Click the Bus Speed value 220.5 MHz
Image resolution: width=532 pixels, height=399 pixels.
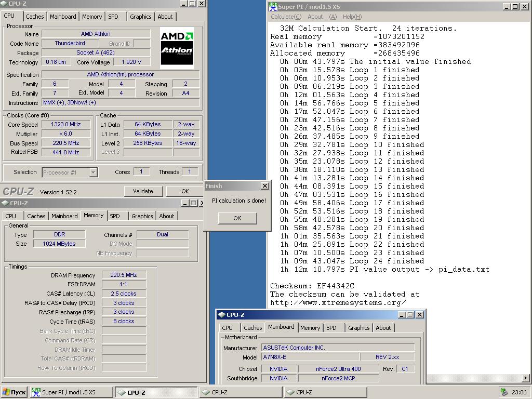tap(66, 143)
